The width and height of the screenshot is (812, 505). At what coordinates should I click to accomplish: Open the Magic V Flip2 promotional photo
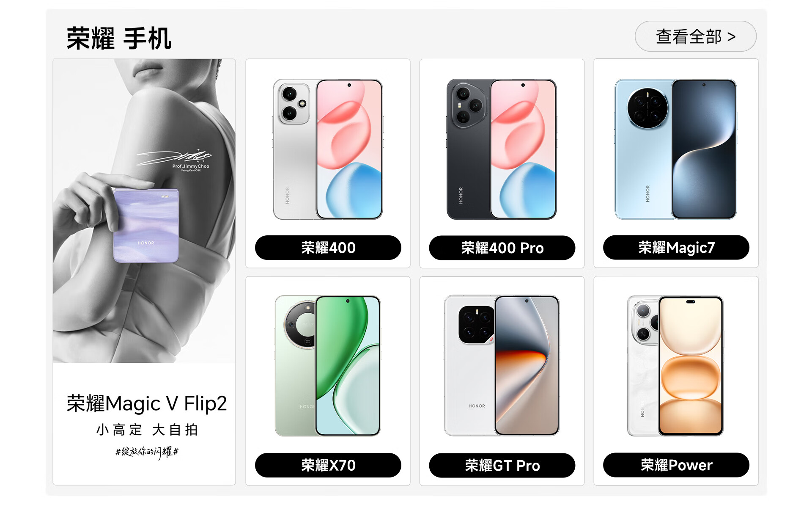click(144, 211)
